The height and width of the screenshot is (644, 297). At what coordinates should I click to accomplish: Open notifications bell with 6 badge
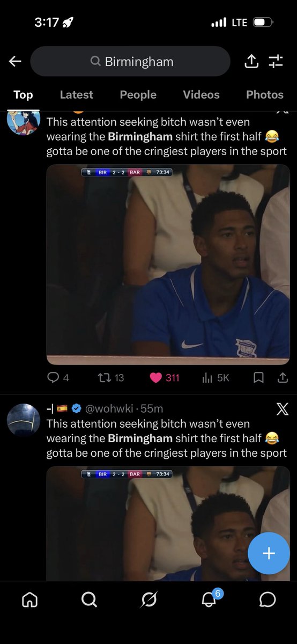210,598
